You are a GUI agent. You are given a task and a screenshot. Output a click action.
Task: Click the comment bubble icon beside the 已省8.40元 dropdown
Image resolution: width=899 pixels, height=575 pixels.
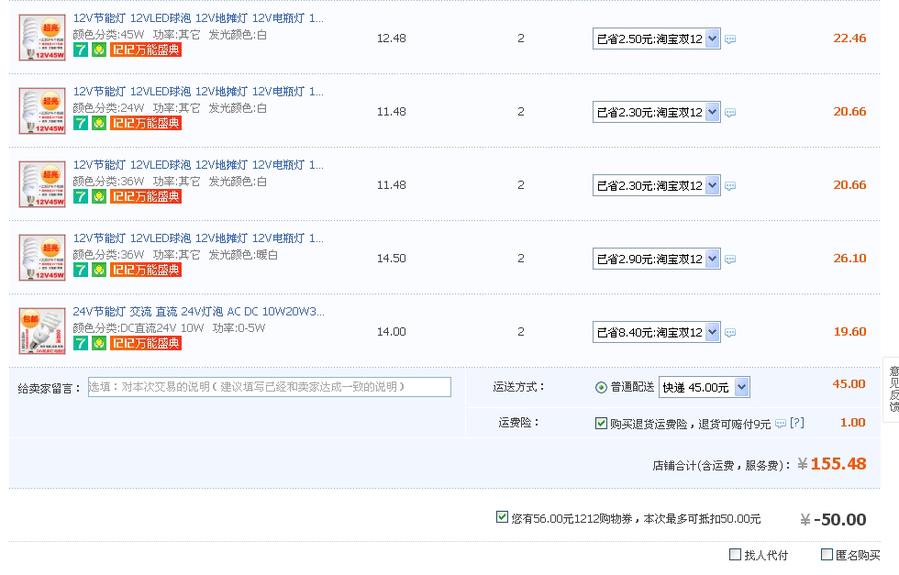pos(731,333)
